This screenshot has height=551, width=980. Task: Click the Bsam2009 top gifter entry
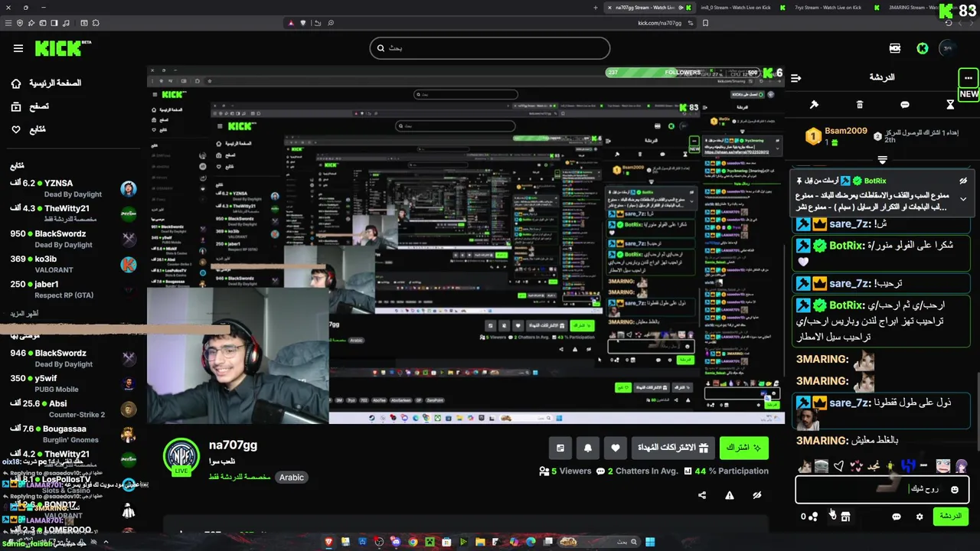[x=836, y=136]
